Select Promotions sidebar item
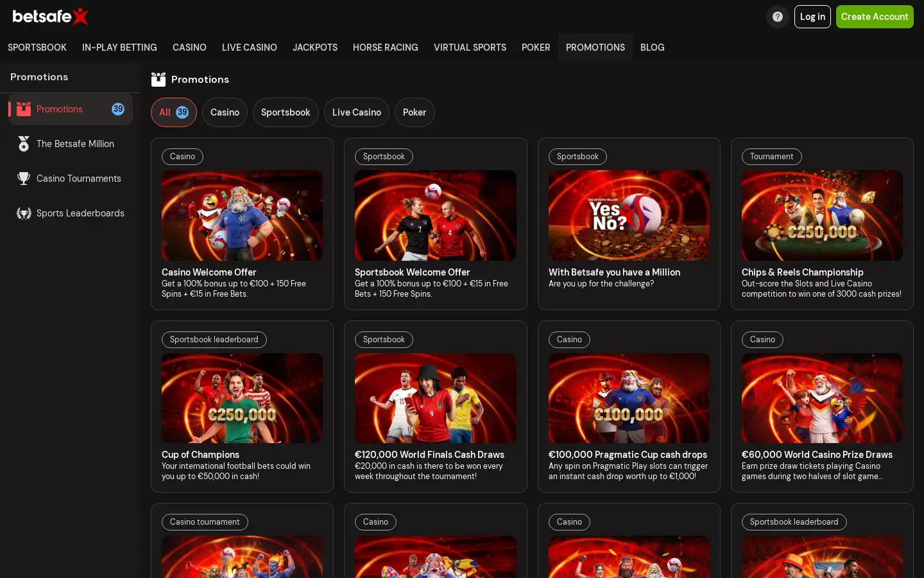This screenshot has height=578, width=924. tap(71, 109)
